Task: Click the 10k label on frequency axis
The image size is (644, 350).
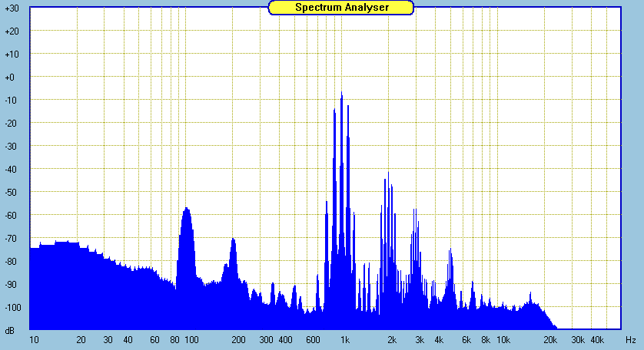Action: (x=503, y=339)
